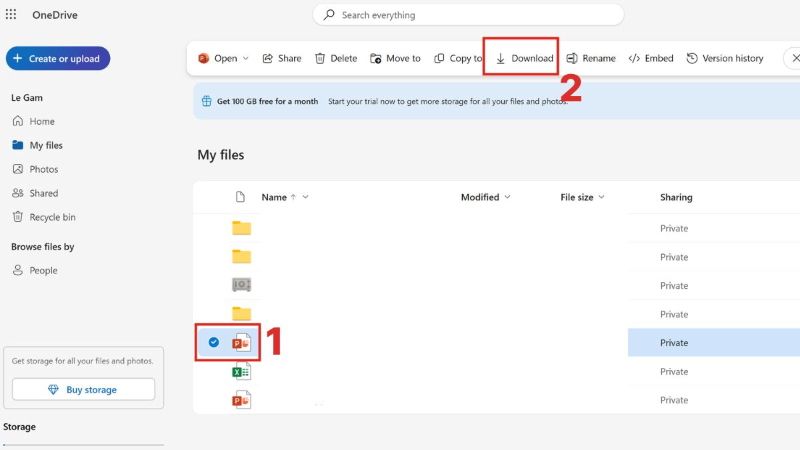The image size is (800, 450).
Task: Open My files in sidebar
Action: [37, 145]
